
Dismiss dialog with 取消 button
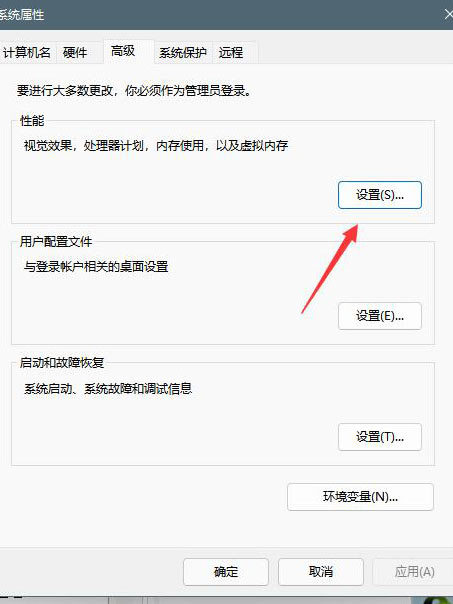pyautogui.click(x=320, y=572)
